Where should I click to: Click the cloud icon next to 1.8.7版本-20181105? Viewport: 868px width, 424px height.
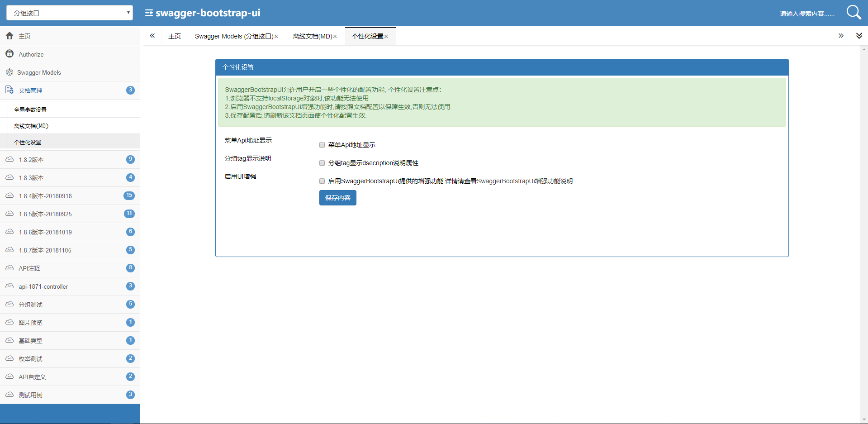[x=9, y=250]
